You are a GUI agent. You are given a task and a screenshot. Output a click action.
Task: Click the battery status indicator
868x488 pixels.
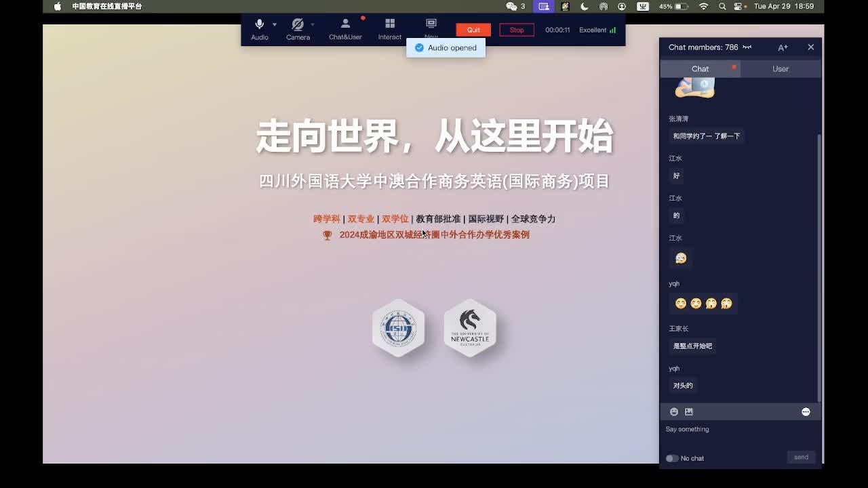coord(673,6)
